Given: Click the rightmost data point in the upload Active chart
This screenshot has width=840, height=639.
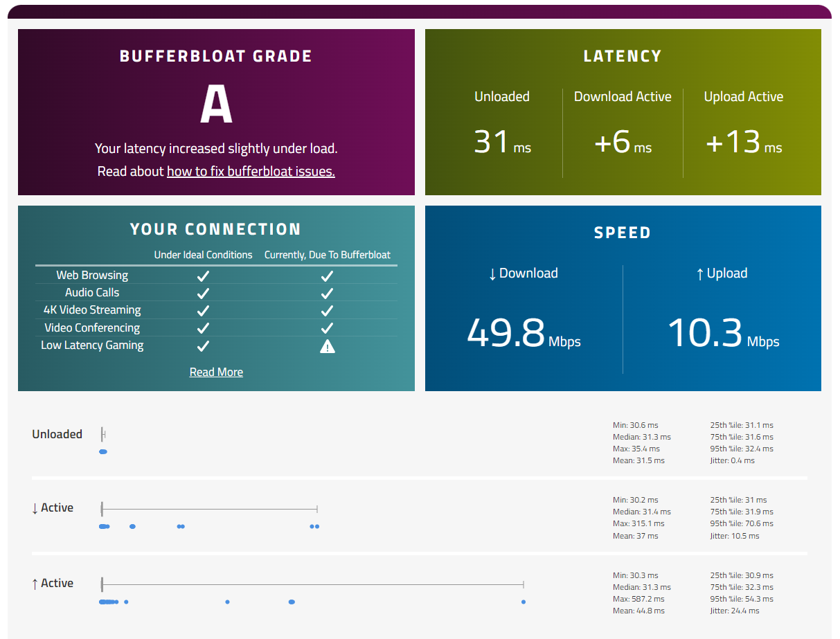Looking at the screenshot, I should click(x=524, y=602).
